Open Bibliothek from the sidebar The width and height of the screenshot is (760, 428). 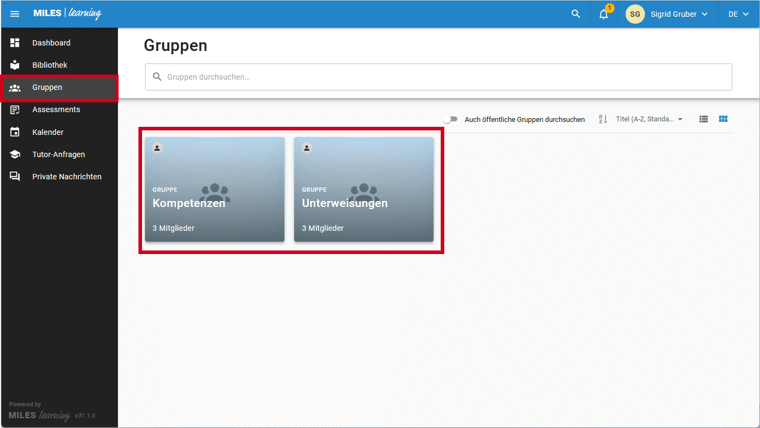click(50, 65)
